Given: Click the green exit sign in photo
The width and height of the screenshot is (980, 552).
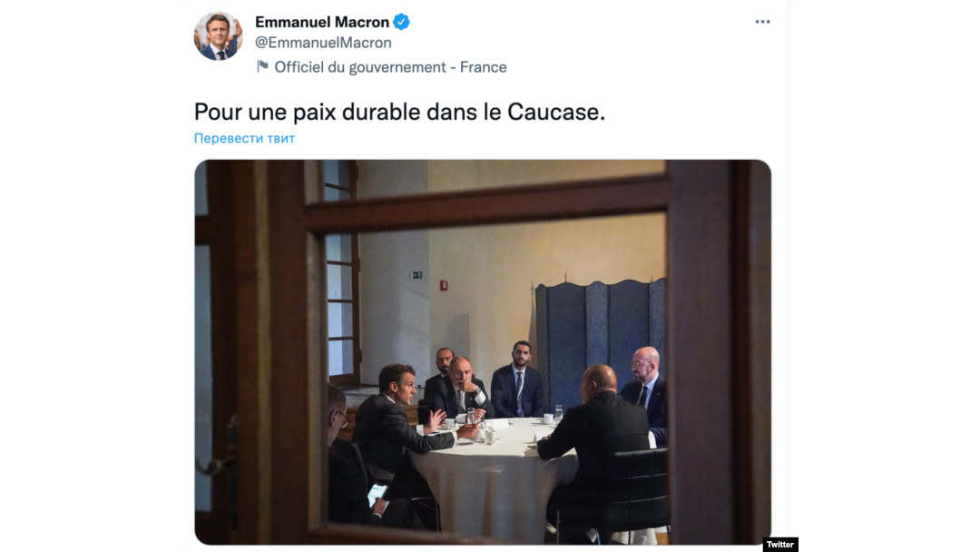Looking at the screenshot, I should 416,275.
